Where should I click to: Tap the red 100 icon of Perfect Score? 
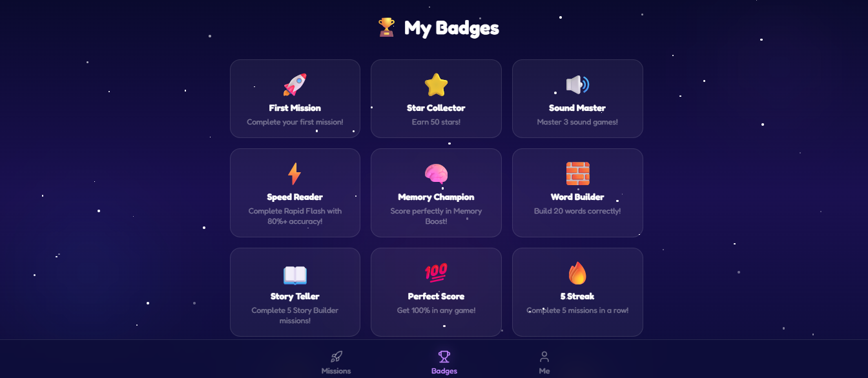tap(436, 273)
